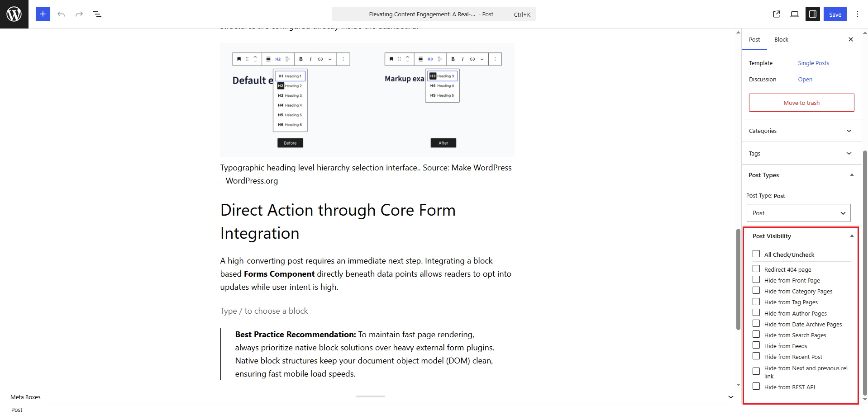Click the Template label in the sidebar
868x415 pixels.
[x=761, y=63]
